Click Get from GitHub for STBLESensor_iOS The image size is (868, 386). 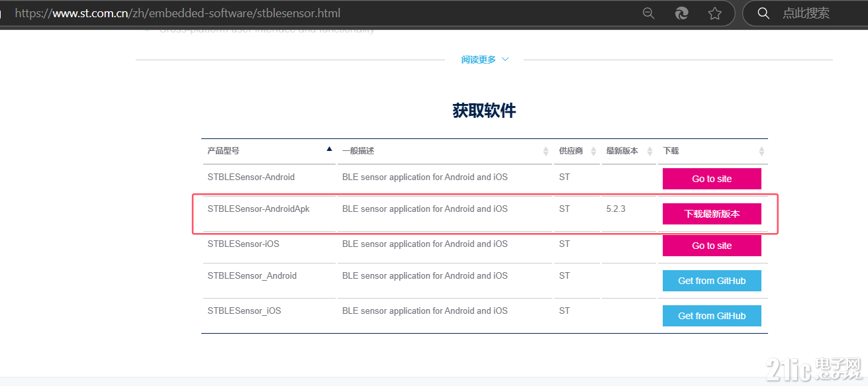pyautogui.click(x=712, y=316)
